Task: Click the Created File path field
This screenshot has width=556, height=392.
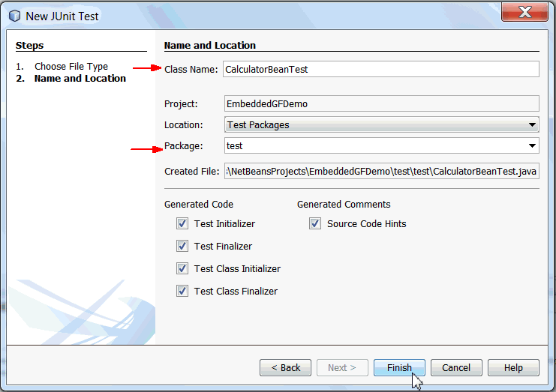Action: [381, 172]
